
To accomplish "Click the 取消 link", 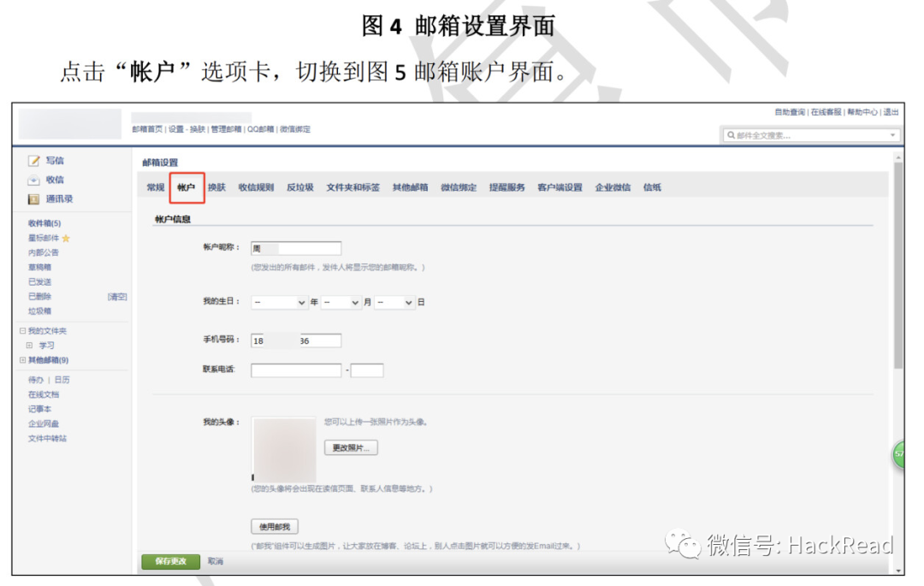I will [216, 562].
